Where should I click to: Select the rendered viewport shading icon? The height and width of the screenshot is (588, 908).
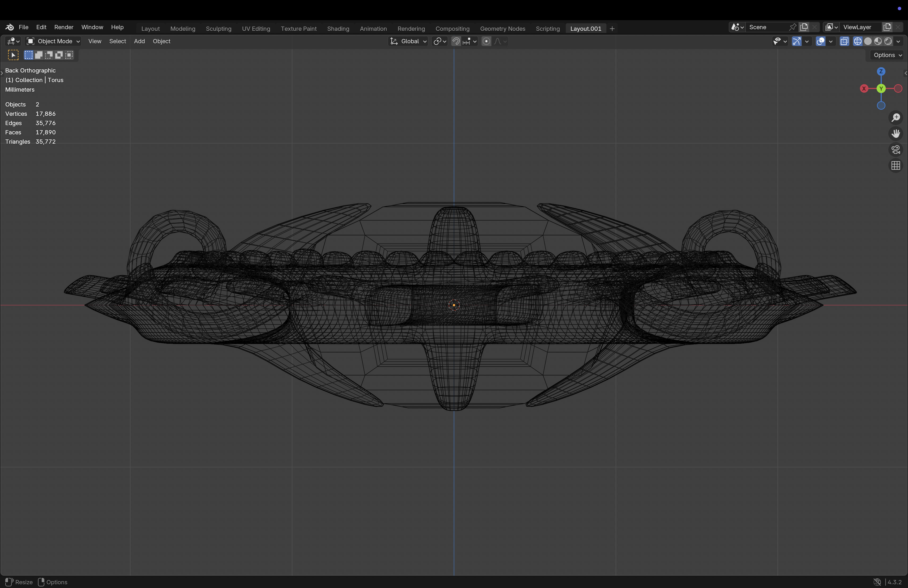[x=888, y=41]
